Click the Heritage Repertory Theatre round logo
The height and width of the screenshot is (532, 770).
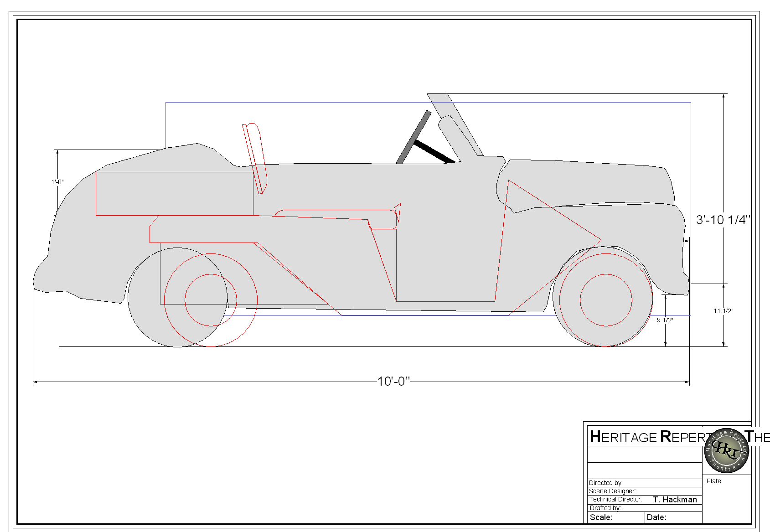tap(727, 451)
